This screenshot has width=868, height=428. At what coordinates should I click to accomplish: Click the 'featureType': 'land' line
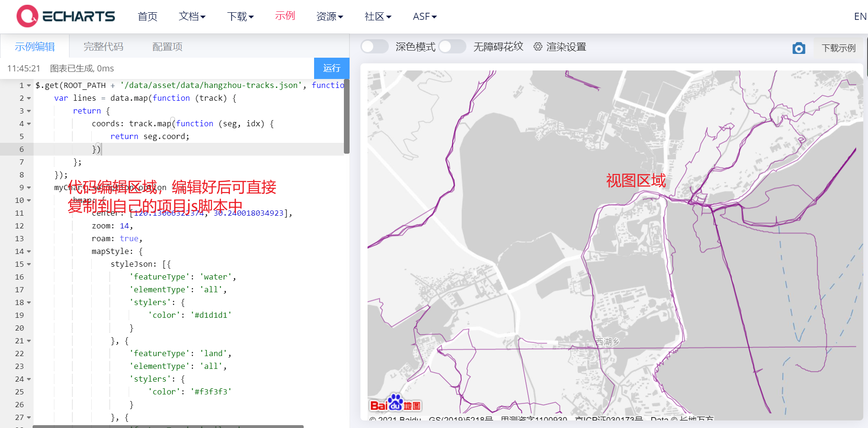[180, 353]
